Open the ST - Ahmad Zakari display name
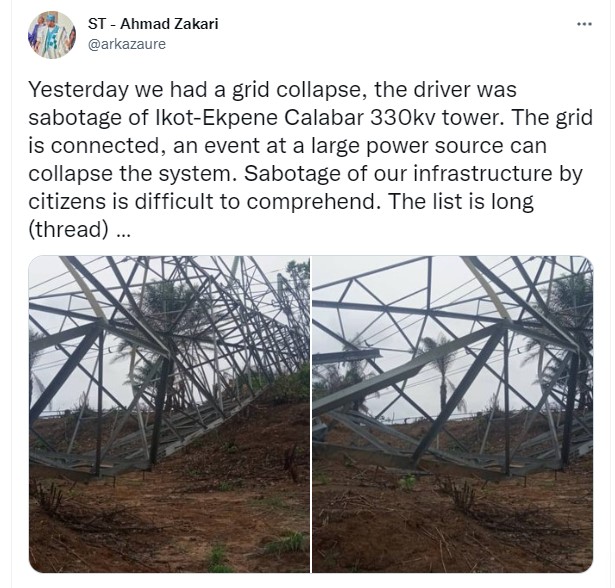 pos(153,24)
